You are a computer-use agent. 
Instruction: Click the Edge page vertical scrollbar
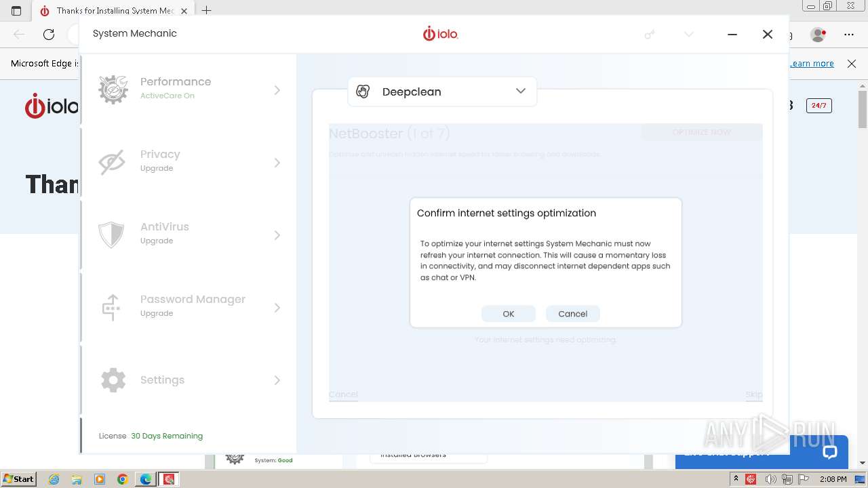(x=863, y=108)
